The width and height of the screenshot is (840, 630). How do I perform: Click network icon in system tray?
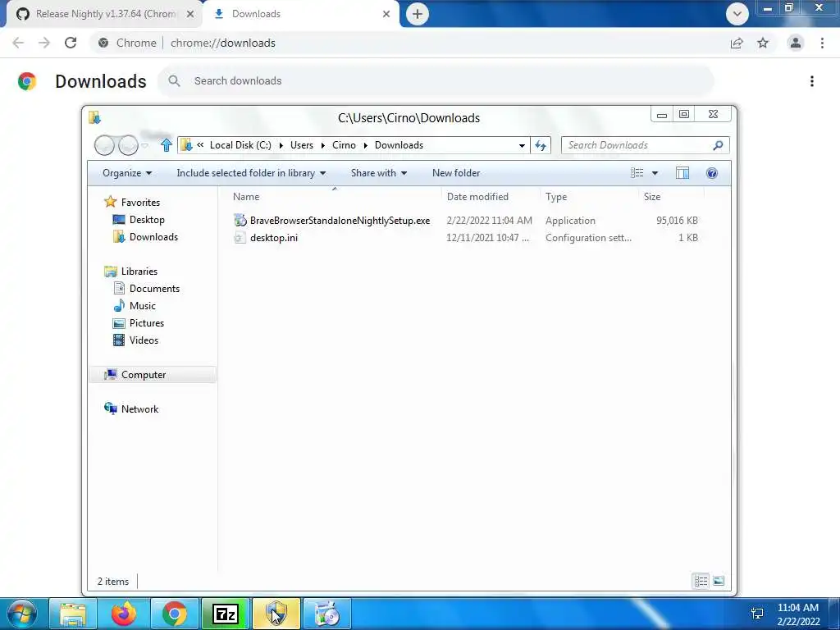pyautogui.click(x=757, y=614)
